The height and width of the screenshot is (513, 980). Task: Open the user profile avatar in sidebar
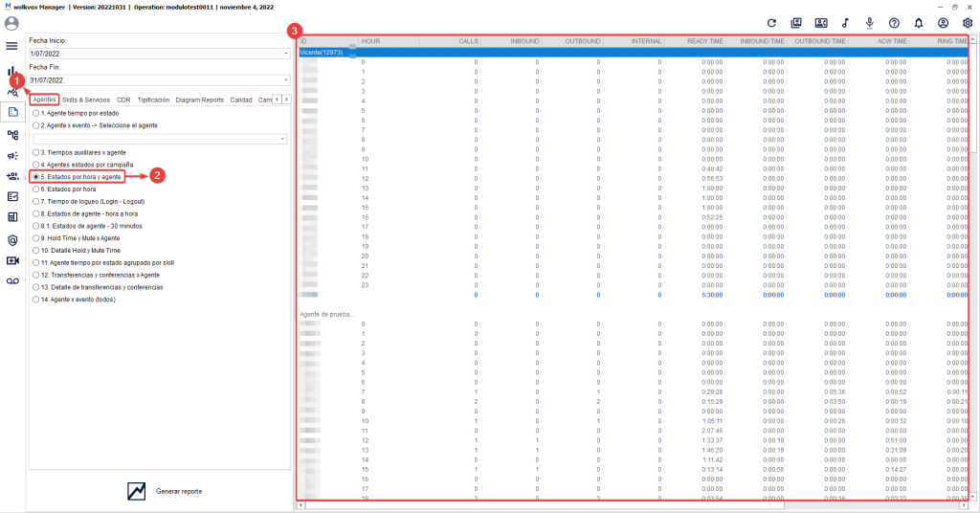[x=11, y=24]
